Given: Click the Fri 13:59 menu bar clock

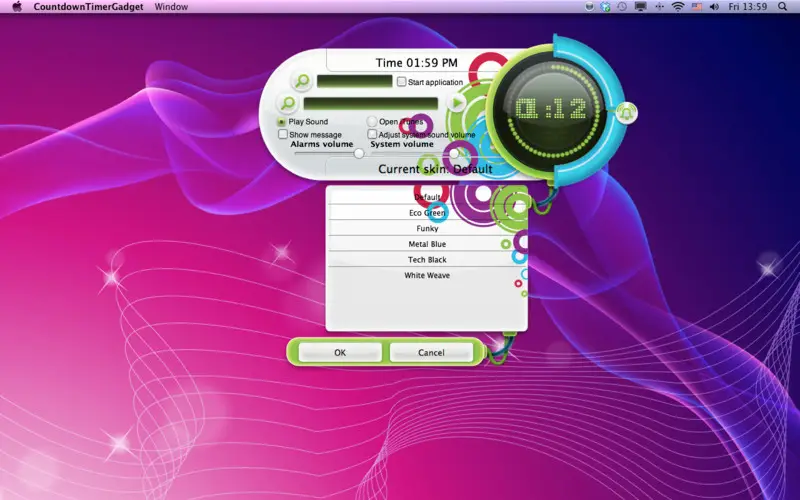Looking at the screenshot, I should click(747, 7).
